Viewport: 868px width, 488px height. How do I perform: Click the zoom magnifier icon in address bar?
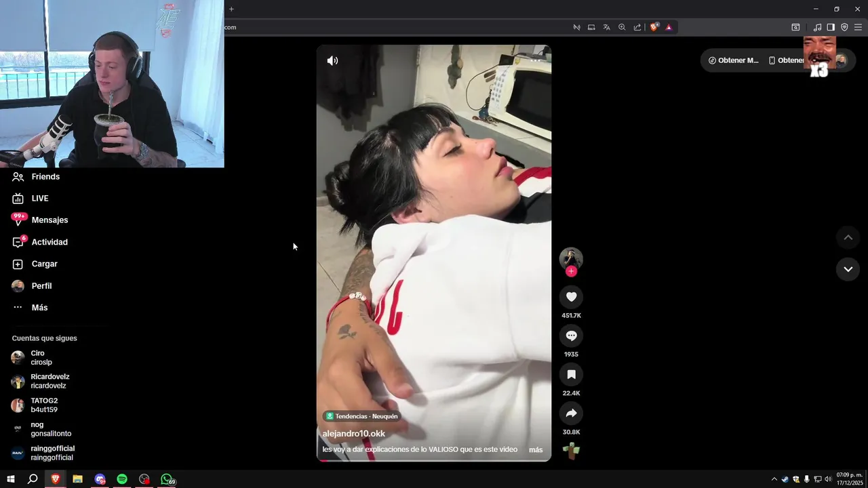[622, 27]
